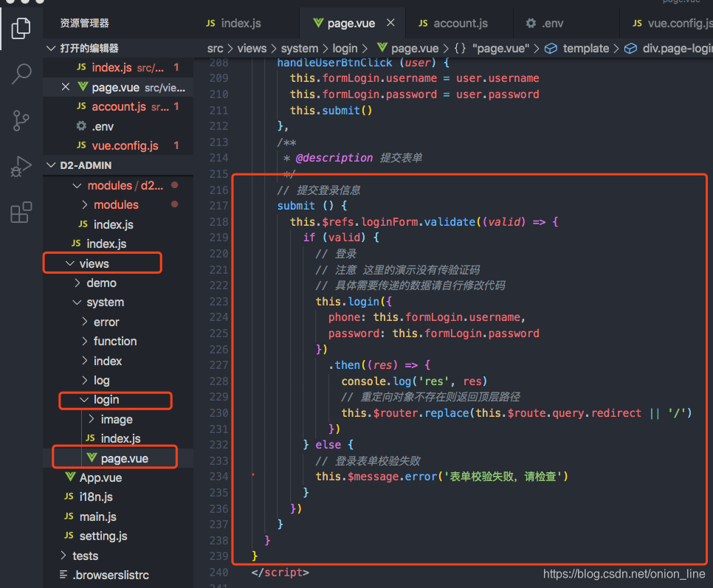Click the views breadcrumb segment

pyautogui.click(x=252, y=48)
